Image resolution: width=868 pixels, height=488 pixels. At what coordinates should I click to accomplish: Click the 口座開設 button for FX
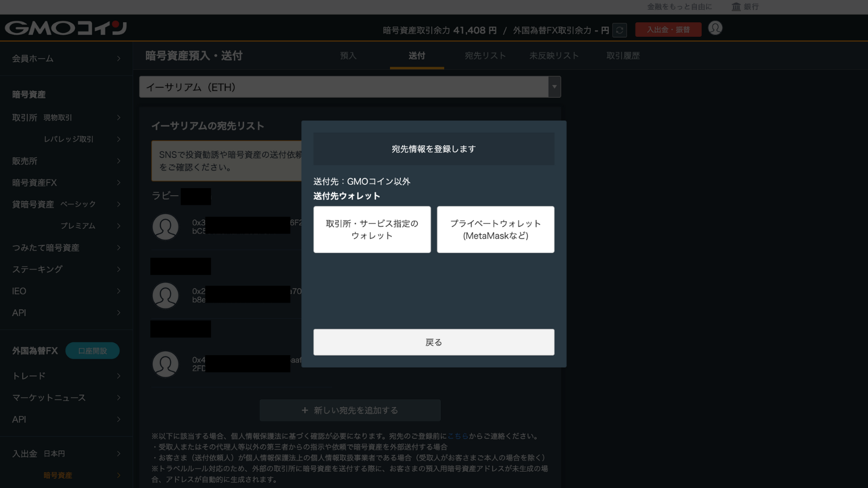click(x=92, y=351)
